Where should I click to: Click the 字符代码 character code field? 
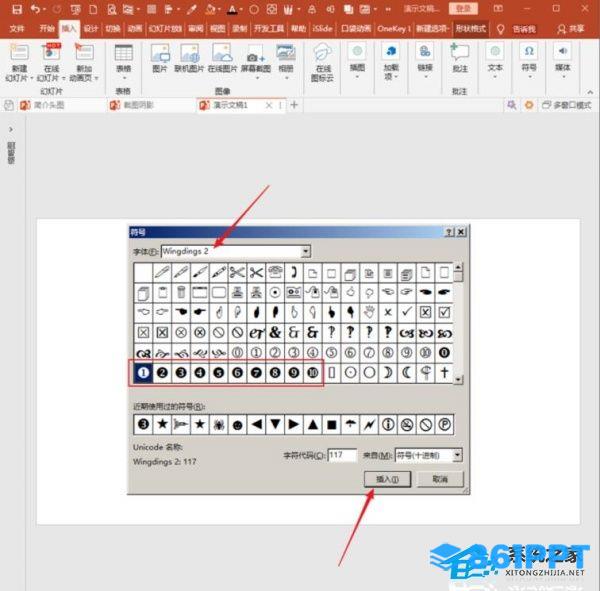[x=342, y=455]
